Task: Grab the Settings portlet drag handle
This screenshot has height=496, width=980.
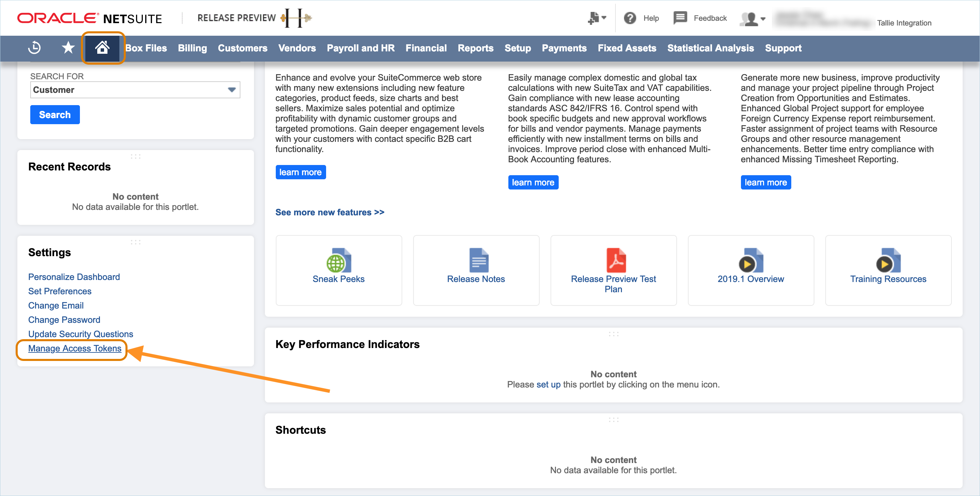Action: click(x=135, y=242)
